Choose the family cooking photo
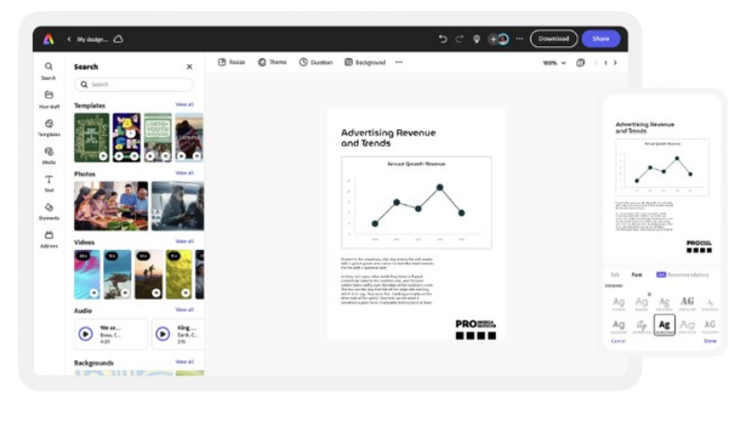750x421 pixels. pos(111,206)
